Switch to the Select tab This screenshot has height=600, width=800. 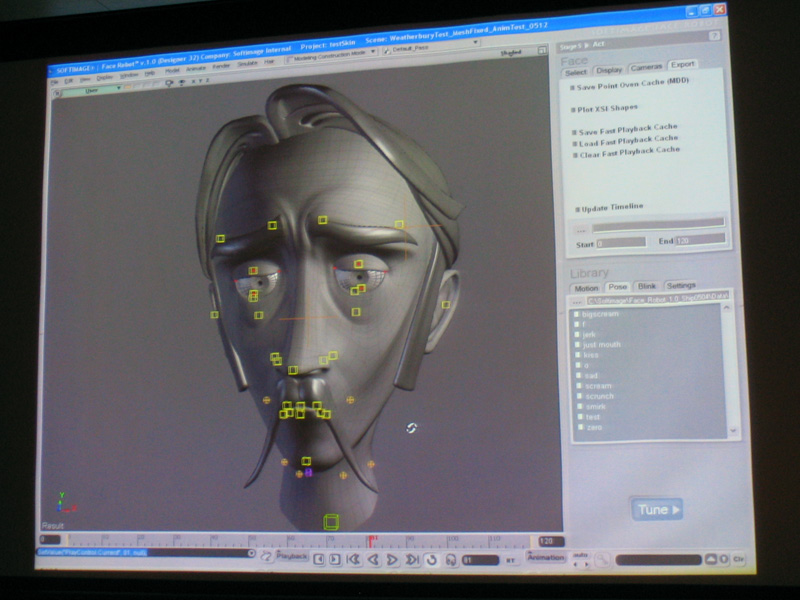[576, 72]
